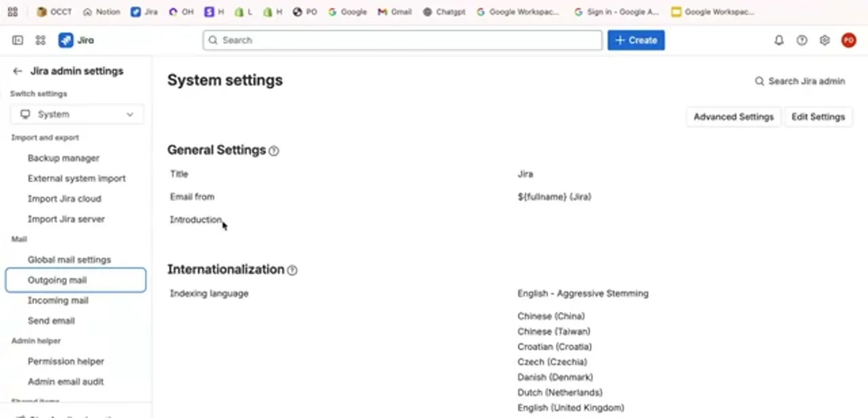The image size is (868, 418).
Task: Click the blue Create button
Action: coord(636,40)
